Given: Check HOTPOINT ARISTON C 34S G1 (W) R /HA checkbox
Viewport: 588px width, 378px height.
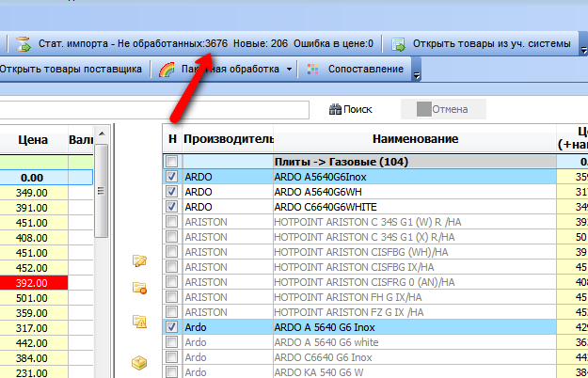Looking at the screenshot, I should point(172,222).
